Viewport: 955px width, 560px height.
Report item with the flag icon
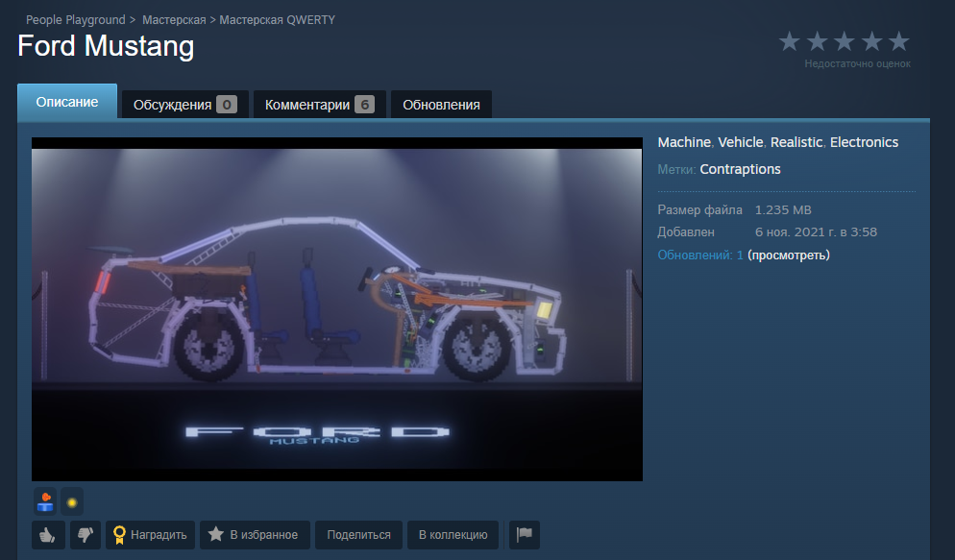pyautogui.click(x=524, y=534)
